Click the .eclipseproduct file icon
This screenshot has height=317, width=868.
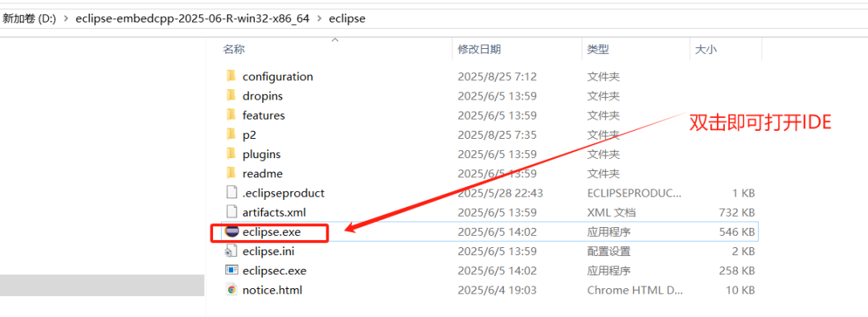pyautogui.click(x=231, y=193)
